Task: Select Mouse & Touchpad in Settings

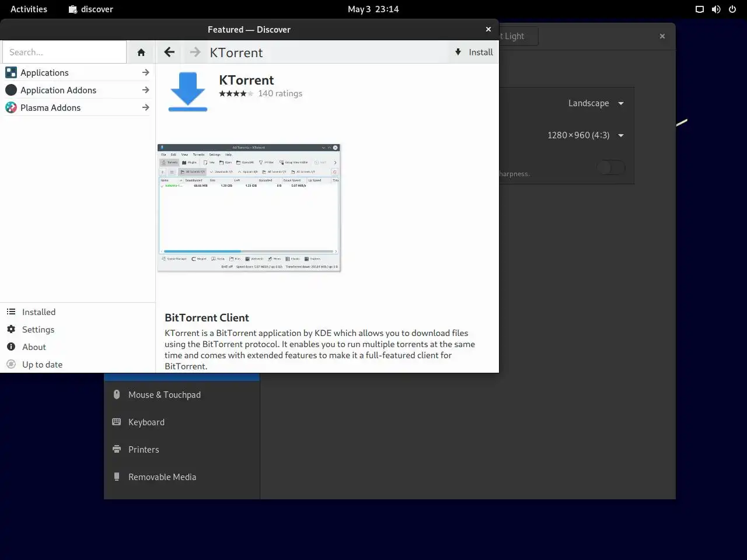Action: (x=182, y=395)
